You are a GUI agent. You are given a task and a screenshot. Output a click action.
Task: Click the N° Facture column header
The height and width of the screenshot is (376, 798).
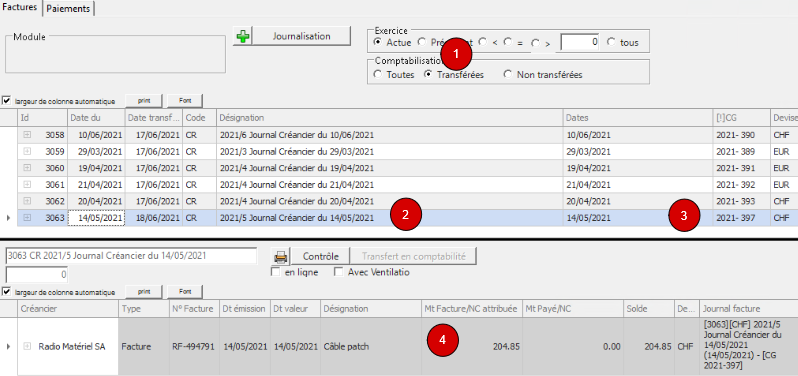click(193, 309)
